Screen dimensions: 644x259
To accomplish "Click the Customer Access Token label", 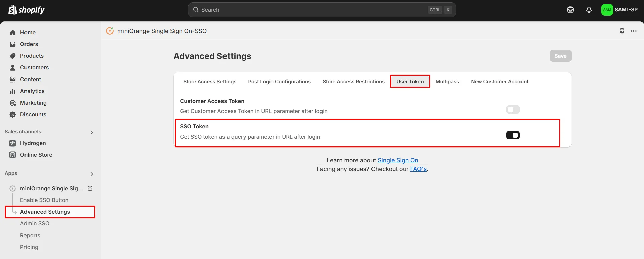I will [x=212, y=101].
